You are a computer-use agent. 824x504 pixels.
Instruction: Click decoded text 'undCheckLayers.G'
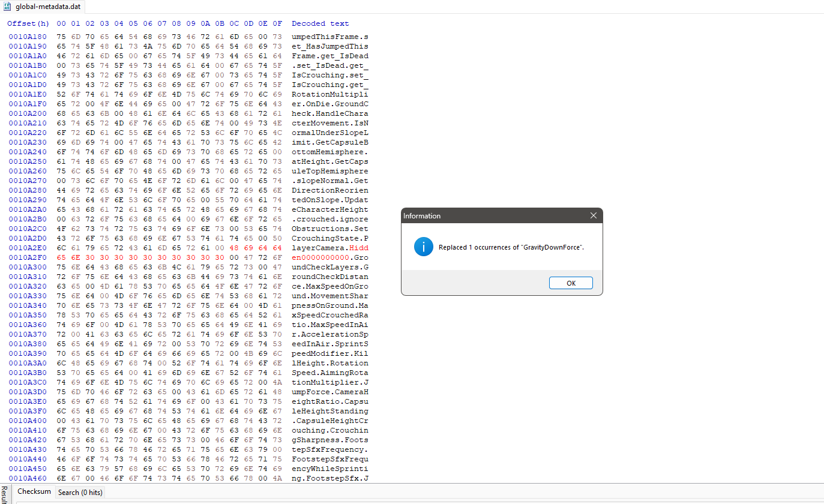click(330, 268)
